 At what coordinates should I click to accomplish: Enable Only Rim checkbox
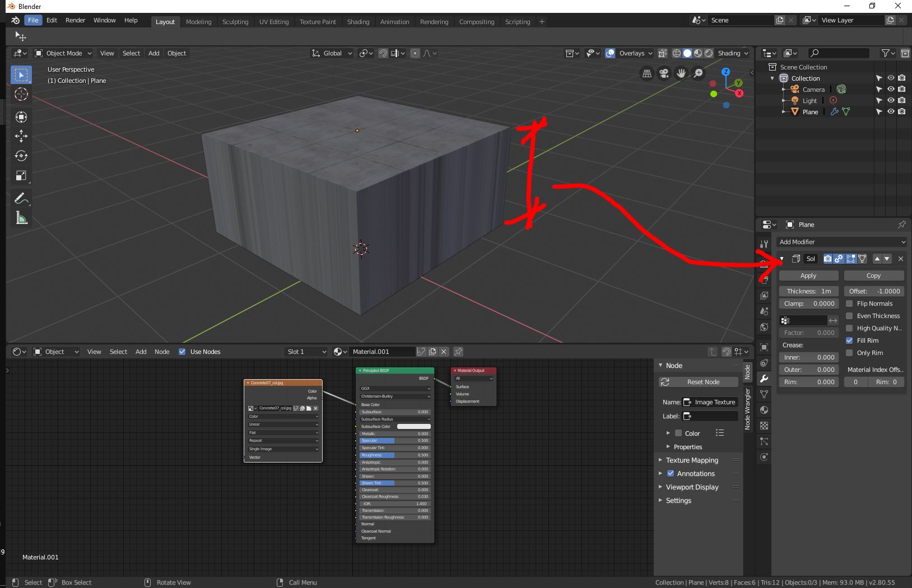(849, 353)
